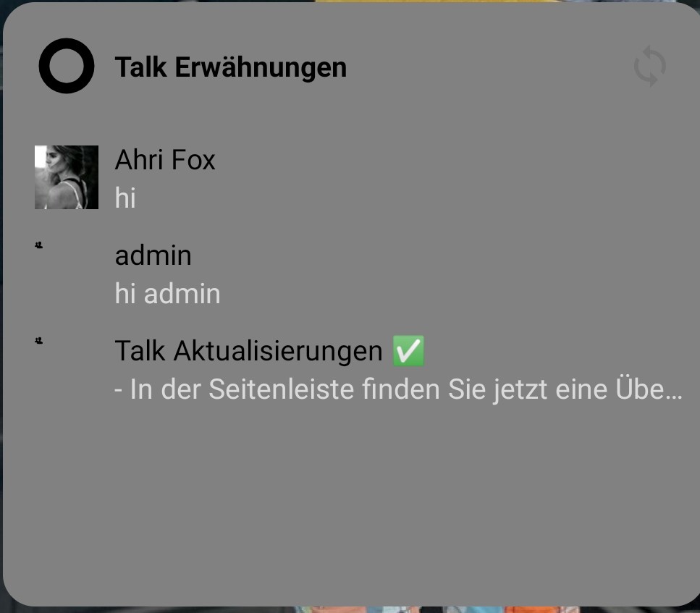Tap the "hi admin" message preview
This screenshot has width=700, height=613.
tap(167, 294)
